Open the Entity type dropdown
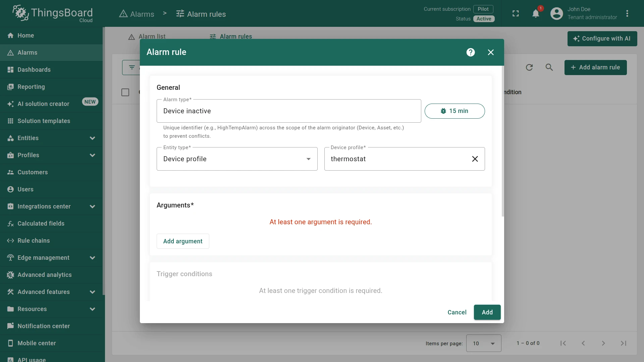Viewport: 644px width, 362px height. tap(237, 159)
